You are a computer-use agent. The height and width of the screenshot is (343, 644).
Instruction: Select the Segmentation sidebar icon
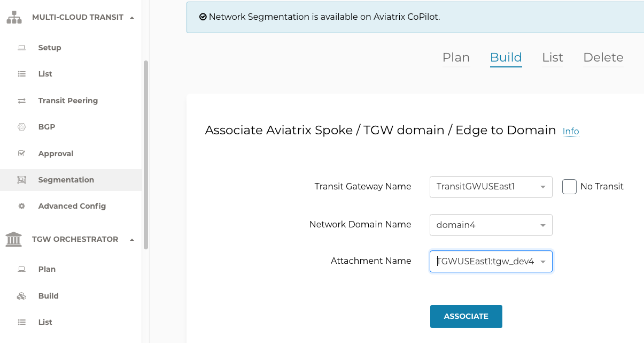pos(21,180)
